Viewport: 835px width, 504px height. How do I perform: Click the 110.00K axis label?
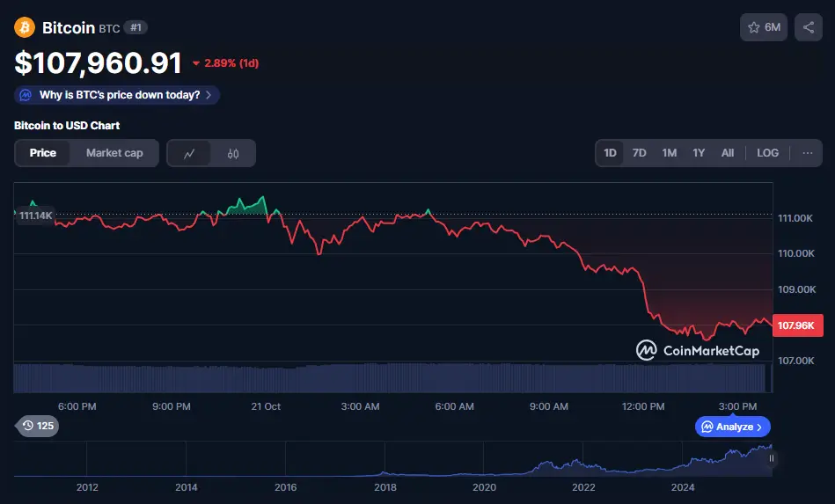click(x=796, y=253)
